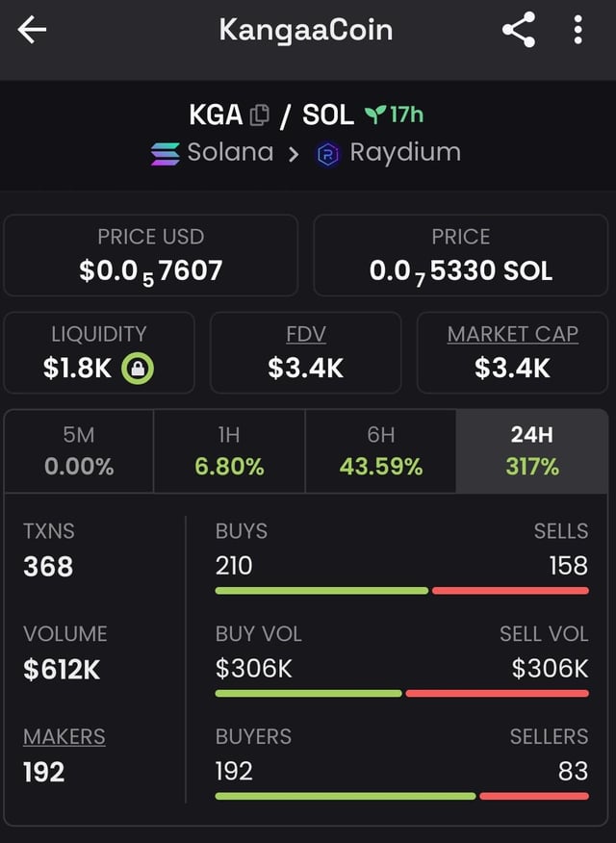Viewport: 616px width, 843px height.
Task: Open the share icon
Action: point(519,31)
